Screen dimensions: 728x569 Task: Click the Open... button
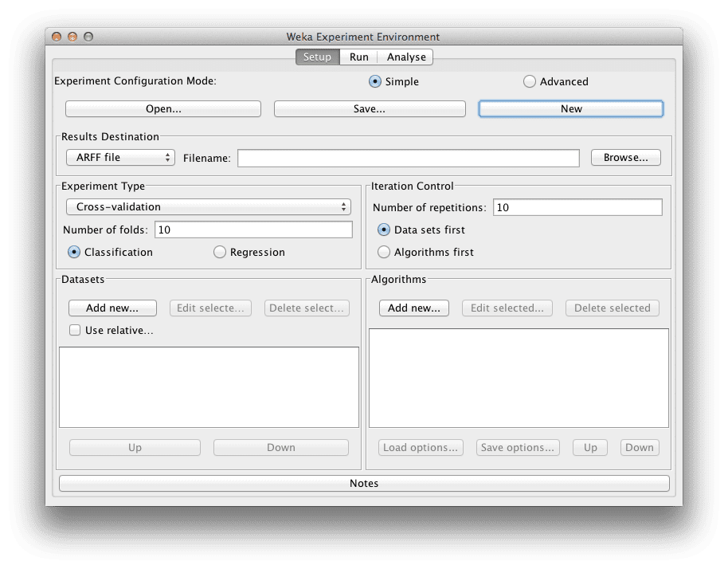click(163, 109)
